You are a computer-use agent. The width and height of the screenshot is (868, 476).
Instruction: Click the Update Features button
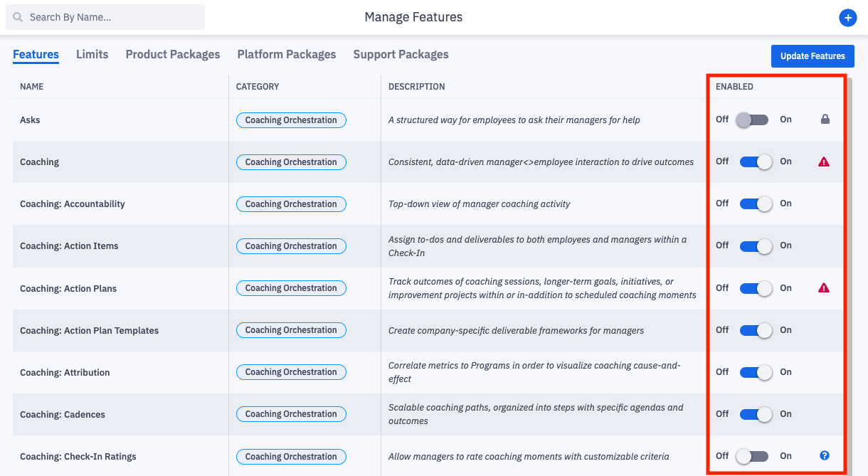[813, 56]
